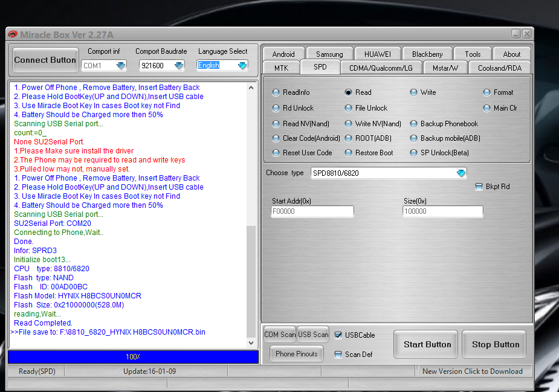Screen dimensions: 559x392
Task: Open the Language Select English dropdown
Action: point(242,66)
